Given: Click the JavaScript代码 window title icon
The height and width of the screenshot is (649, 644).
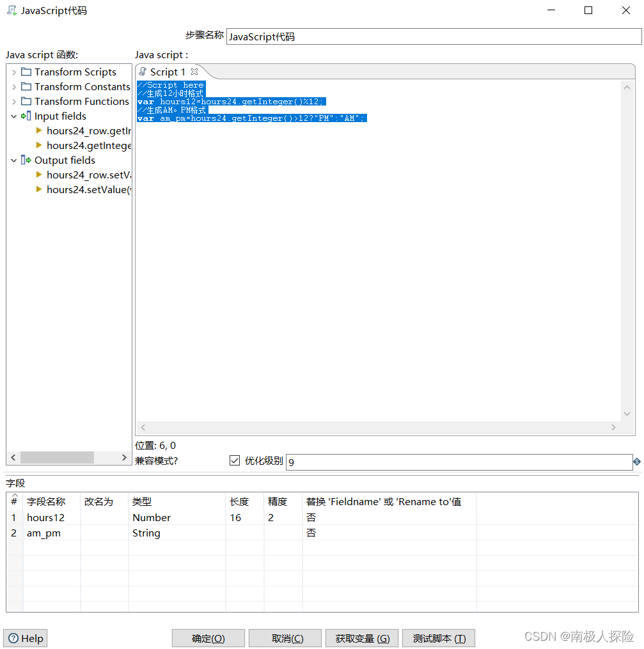Looking at the screenshot, I should [12, 10].
